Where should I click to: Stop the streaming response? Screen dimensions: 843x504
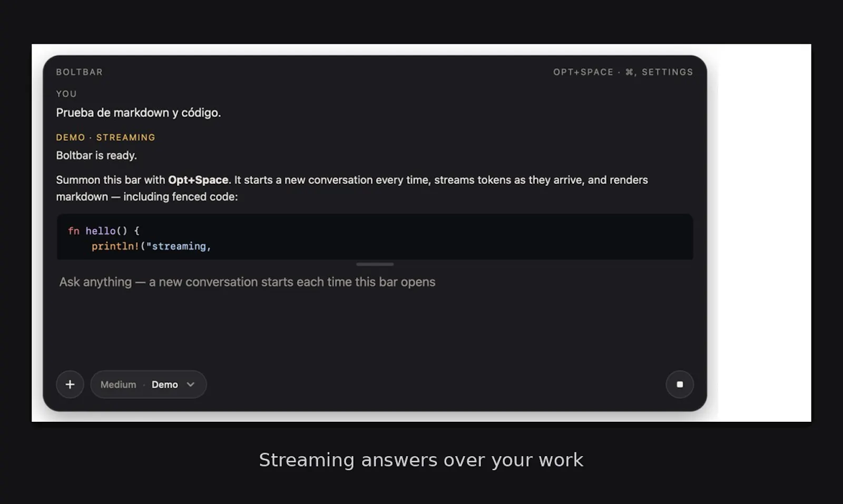click(x=680, y=384)
